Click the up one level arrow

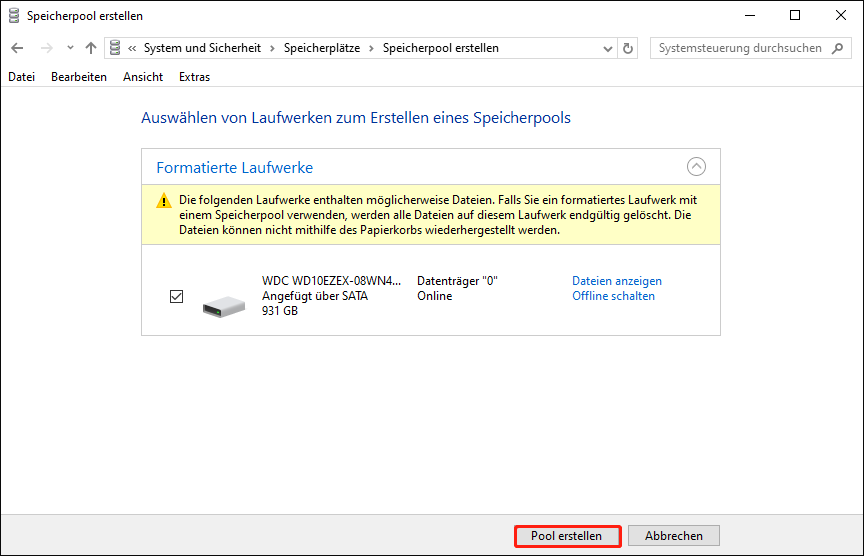91,48
